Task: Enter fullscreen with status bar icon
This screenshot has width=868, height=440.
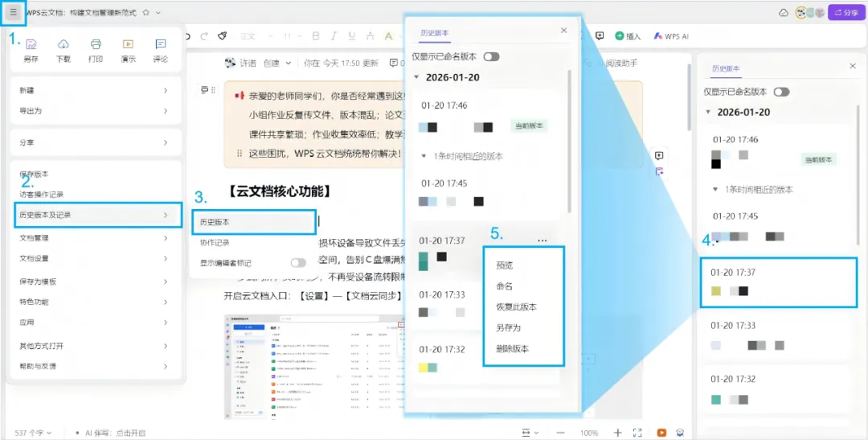Action: [x=637, y=432]
